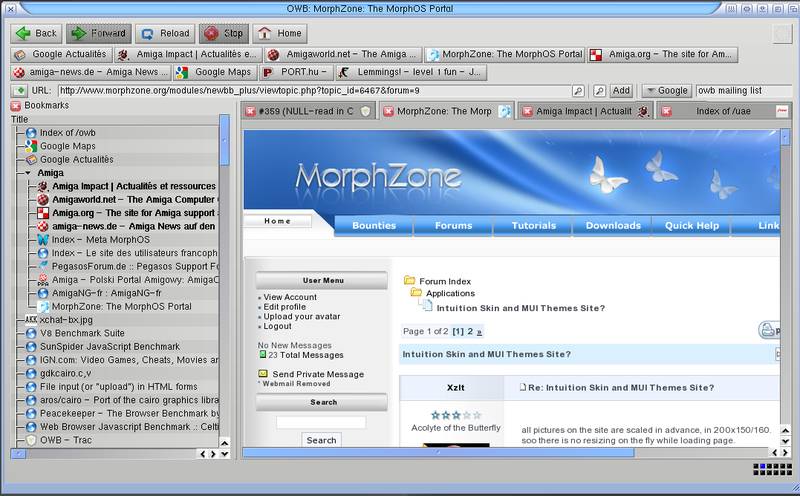Open the Google search engine dropdown

(x=666, y=91)
